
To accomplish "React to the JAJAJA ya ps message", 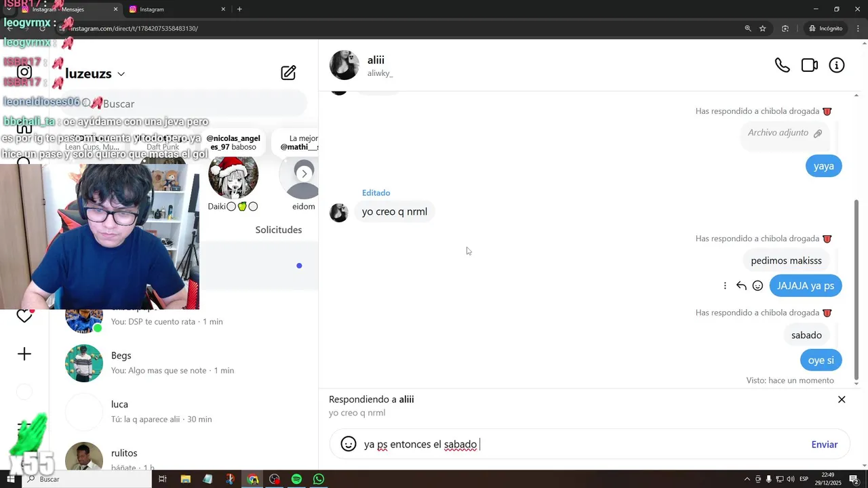I will (757, 286).
